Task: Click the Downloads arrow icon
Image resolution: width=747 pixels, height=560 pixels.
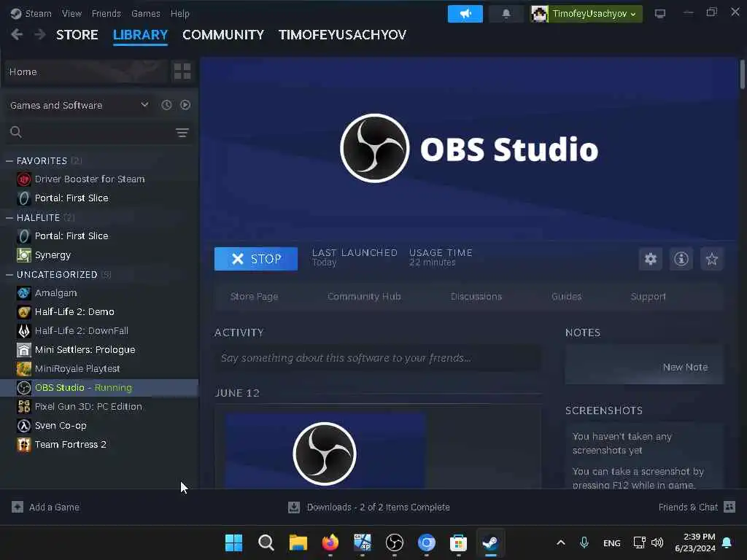Action: click(294, 507)
